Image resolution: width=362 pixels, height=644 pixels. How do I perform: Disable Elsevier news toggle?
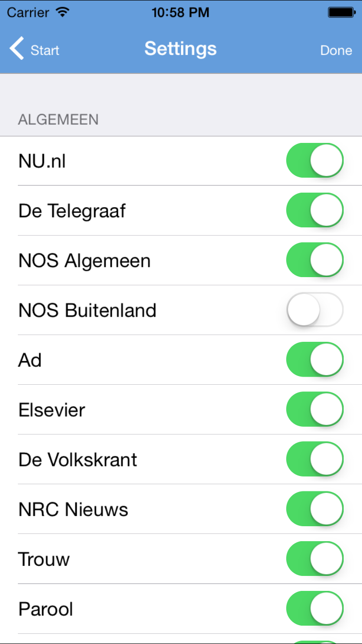tap(315, 409)
